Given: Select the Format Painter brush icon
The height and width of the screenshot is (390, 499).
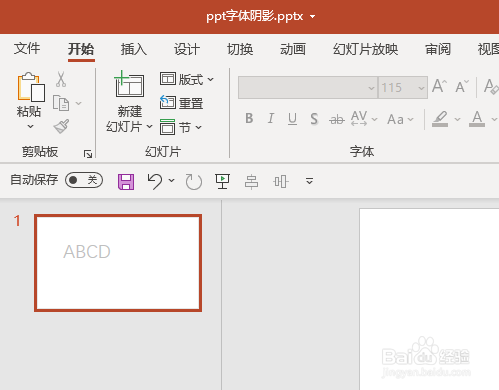Looking at the screenshot, I should click(61, 126).
